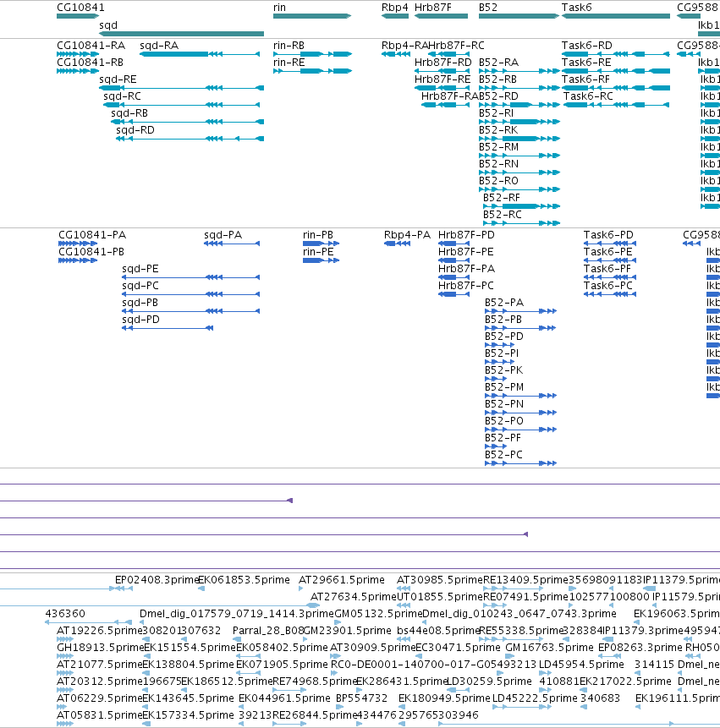Viewport: 720px width, 728px height.
Task: Select transcript sqd-RE
Action: coord(182,88)
